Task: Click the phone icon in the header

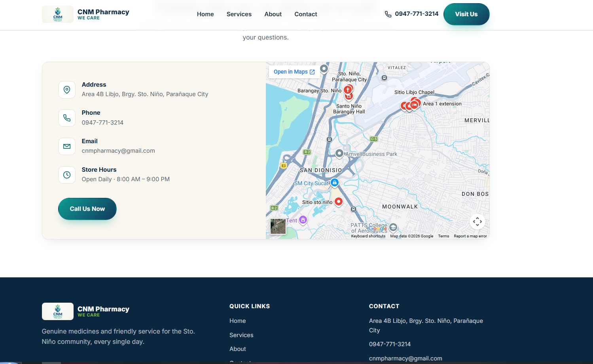Action: [x=388, y=14]
